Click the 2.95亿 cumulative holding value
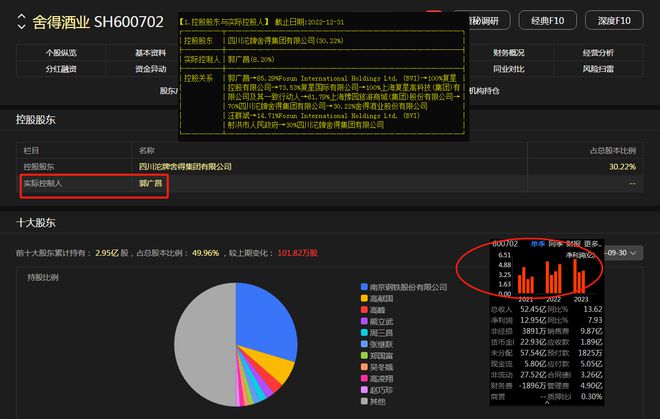This screenshot has width=660, height=419. pos(107,253)
